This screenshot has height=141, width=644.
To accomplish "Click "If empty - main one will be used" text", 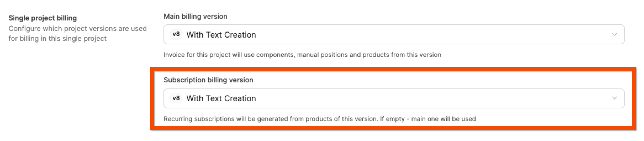I will click(427, 119).
